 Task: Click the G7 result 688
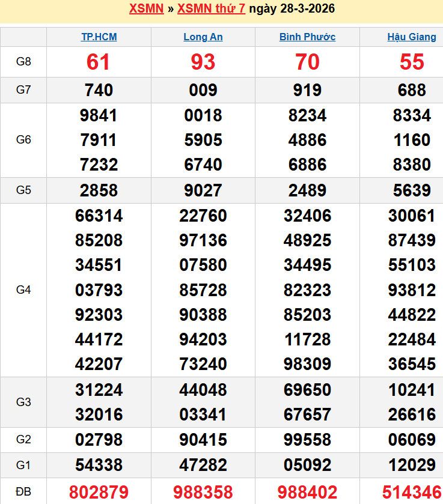pos(412,90)
